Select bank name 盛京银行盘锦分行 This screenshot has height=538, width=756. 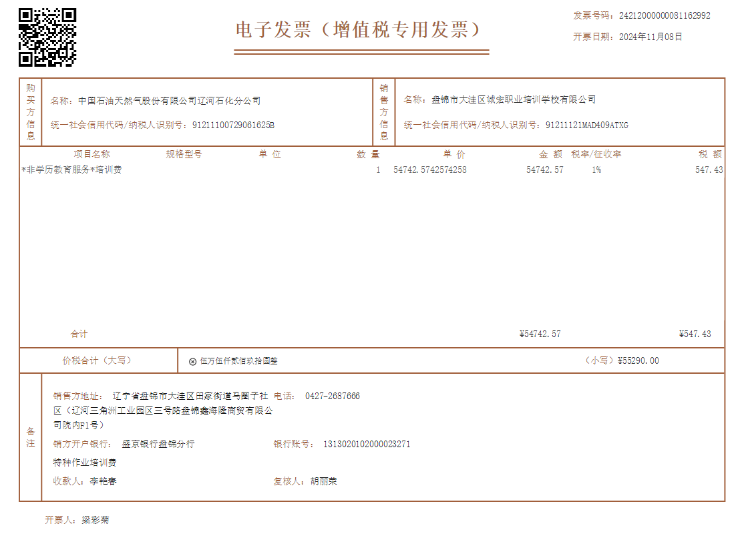(x=158, y=444)
